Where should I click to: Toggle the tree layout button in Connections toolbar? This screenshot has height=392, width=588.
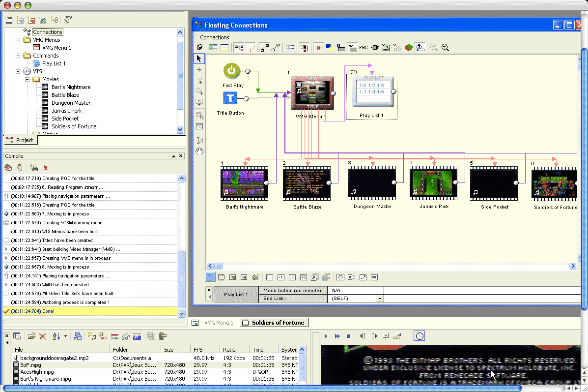pyautogui.click(x=239, y=48)
